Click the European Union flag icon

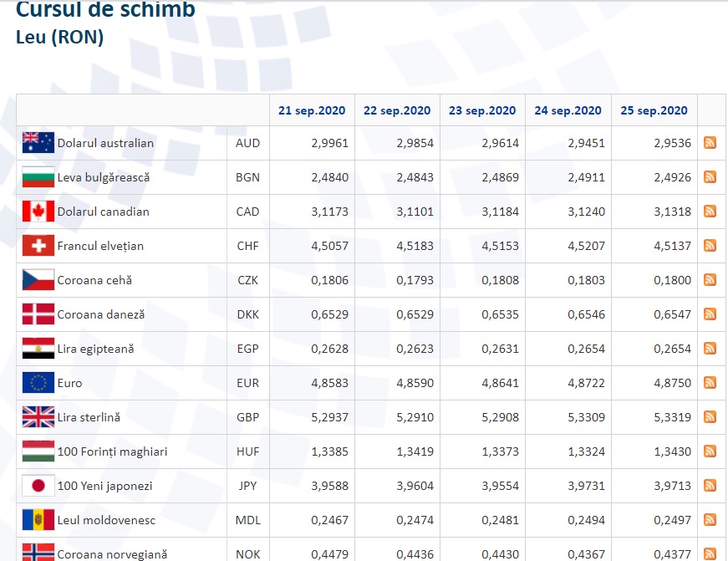coord(38,383)
